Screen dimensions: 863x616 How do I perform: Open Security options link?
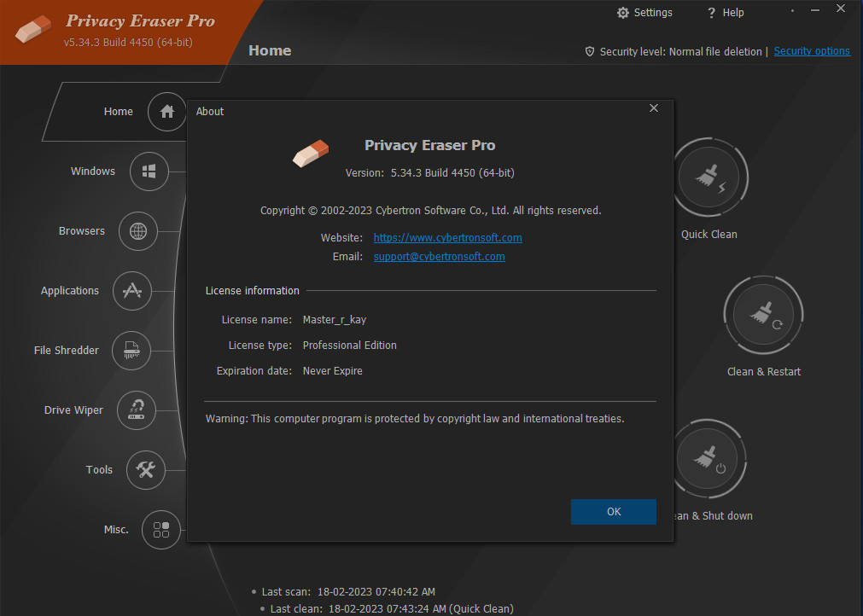coord(812,51)
